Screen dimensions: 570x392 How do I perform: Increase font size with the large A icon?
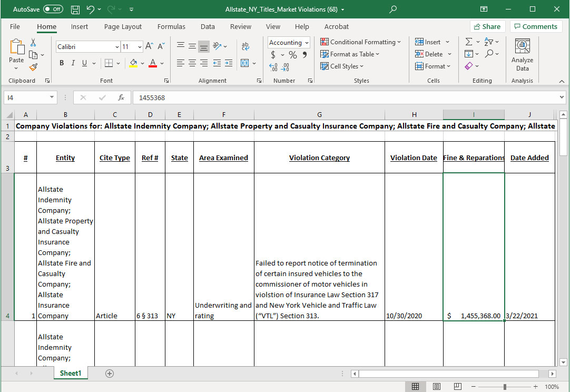coord(149,46)
